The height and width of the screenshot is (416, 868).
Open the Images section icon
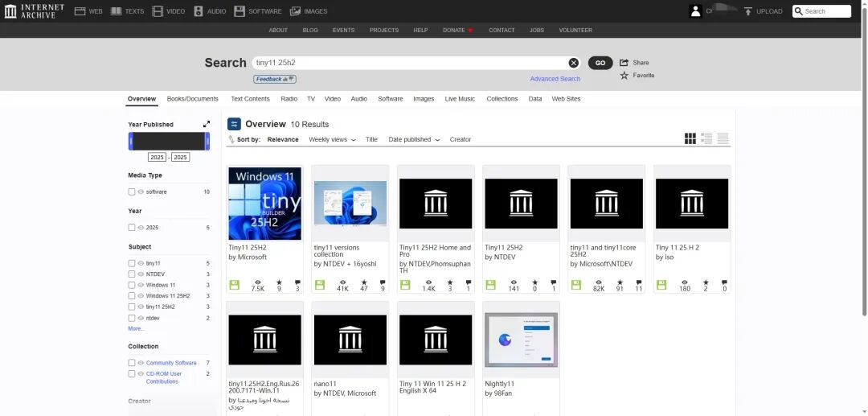pyautogui.click(x=295, y=11)
